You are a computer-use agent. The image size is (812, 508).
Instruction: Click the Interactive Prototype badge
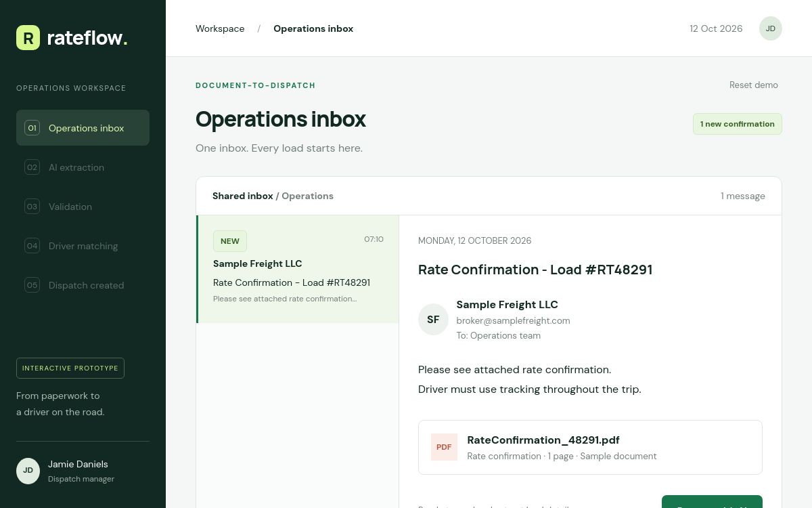(x=70, y=368)
